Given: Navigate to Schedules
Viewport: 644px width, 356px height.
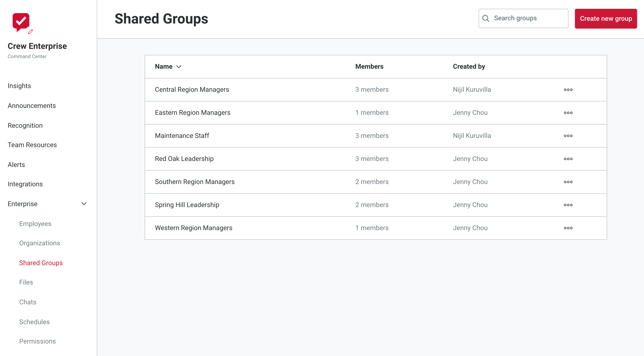Looking at the screenshot, I should [35, 322].
